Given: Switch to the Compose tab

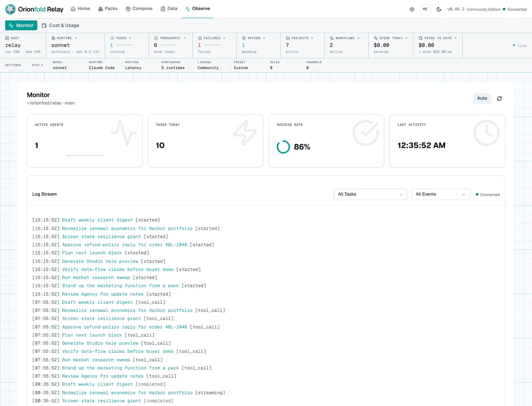Looking at the screenshot, I should [x=139, y=9].
